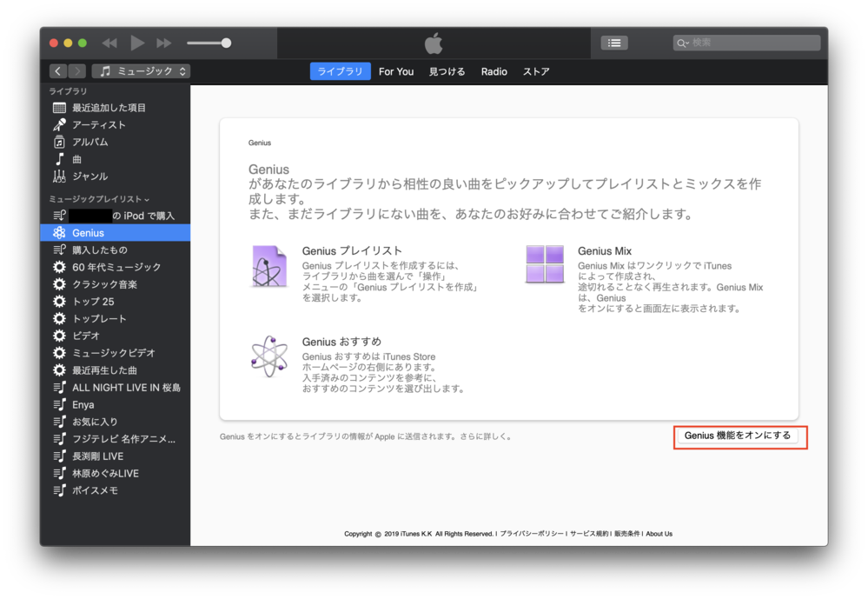This screenshot has width=868, height=599.
Task: Adjust the volume slider knob
Action: click(226, 43)
